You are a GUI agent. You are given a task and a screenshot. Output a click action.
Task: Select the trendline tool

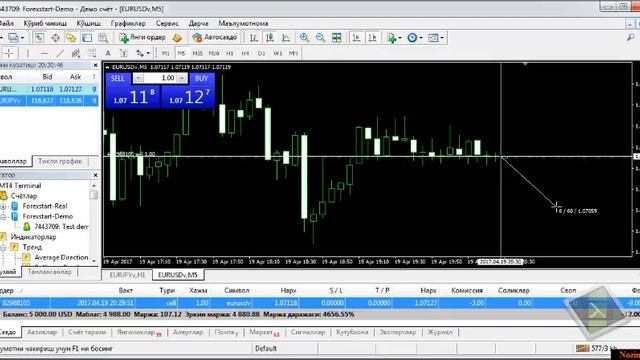click(x=60, y=53)
